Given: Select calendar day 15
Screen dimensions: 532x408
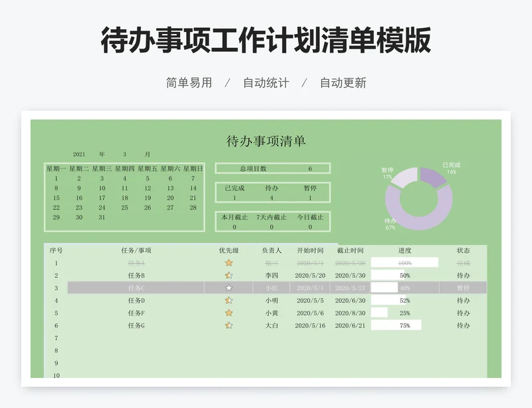Looking at the screenshot, I should 57,198.
